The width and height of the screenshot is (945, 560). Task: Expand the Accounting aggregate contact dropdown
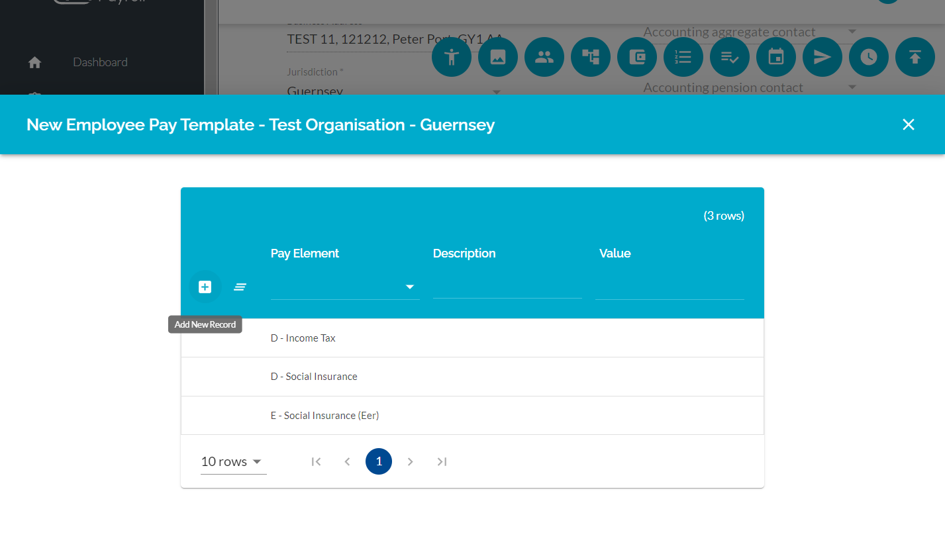pos(852,32)
